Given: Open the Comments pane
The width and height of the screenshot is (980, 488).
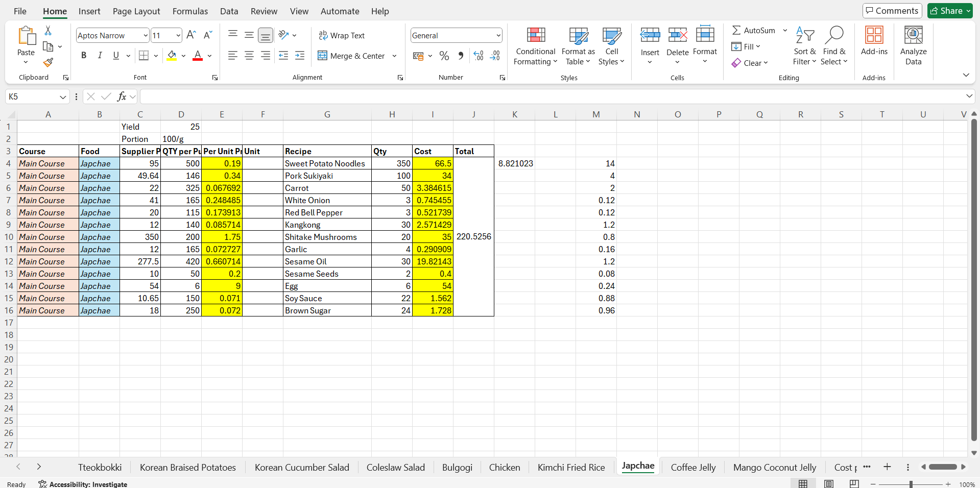Looking at the screenshot, I should 892,11.
